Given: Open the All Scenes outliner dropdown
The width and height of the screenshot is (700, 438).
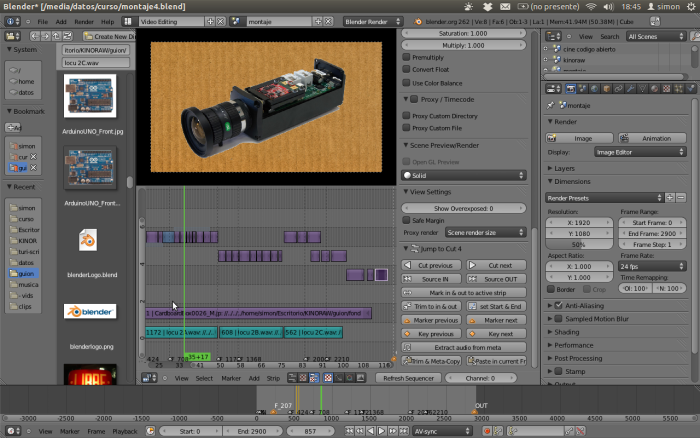Looking at the screenshot, I should pos(656,37).
